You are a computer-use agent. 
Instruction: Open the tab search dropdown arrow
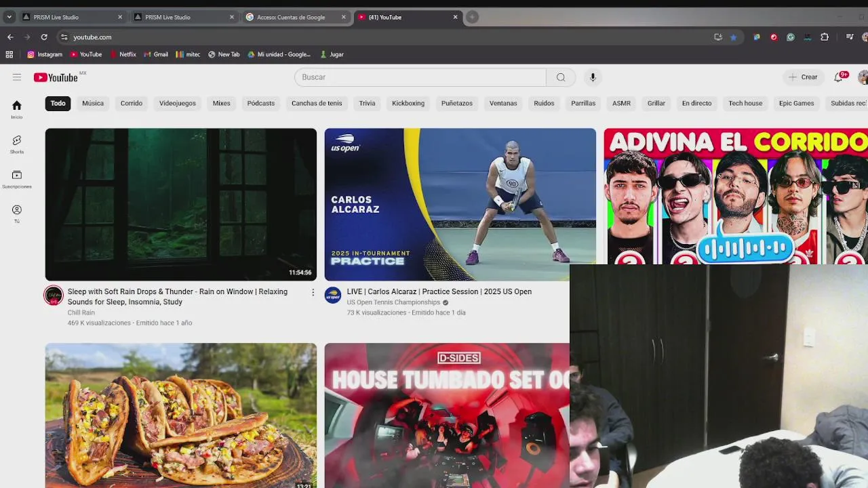[9, 17]
